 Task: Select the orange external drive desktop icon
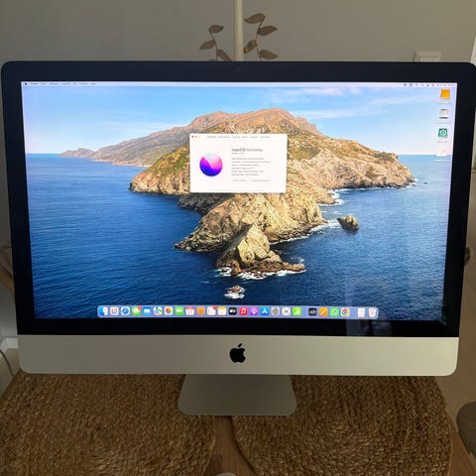(445, 95)
